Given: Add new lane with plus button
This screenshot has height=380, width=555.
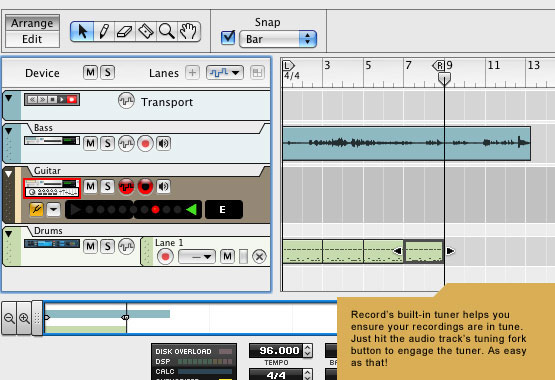Looking at the screenshot, I should pos(192,73).
